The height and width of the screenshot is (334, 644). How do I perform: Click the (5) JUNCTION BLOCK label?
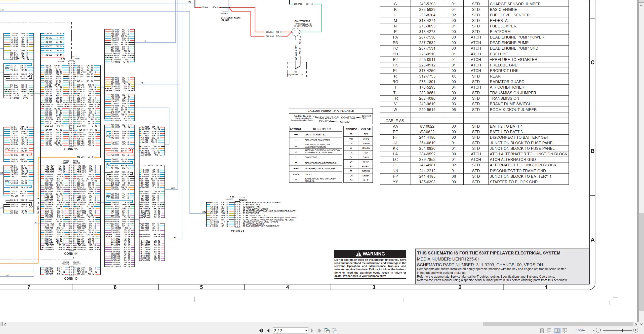tap(230, 18)
